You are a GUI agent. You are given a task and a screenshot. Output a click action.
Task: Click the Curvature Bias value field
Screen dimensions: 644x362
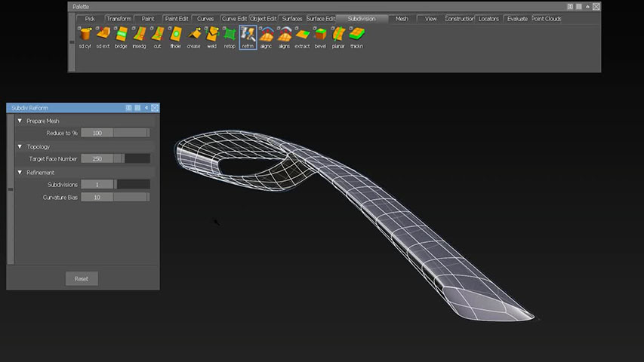coord(97,198)
